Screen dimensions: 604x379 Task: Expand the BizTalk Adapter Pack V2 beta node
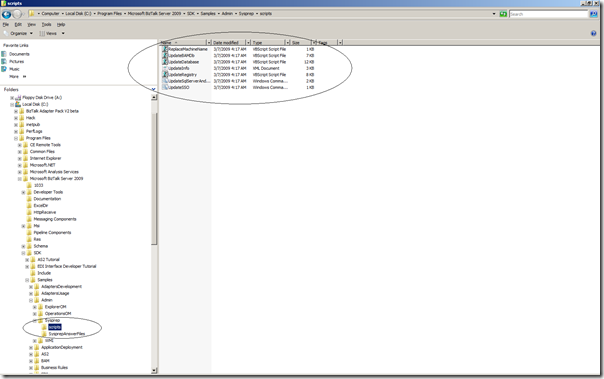click(x=16, y=111)
